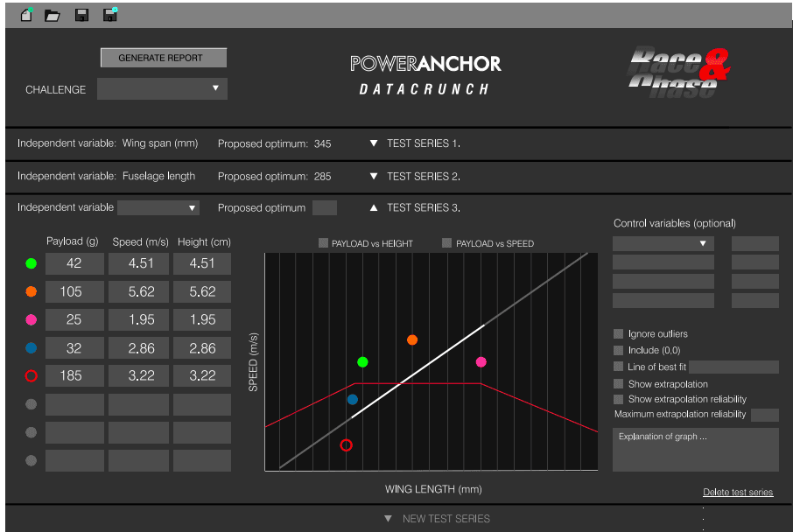Screen dimensions: 793x532
Task: Click the Race & Chase logo
Action: (x=678, y=73)
